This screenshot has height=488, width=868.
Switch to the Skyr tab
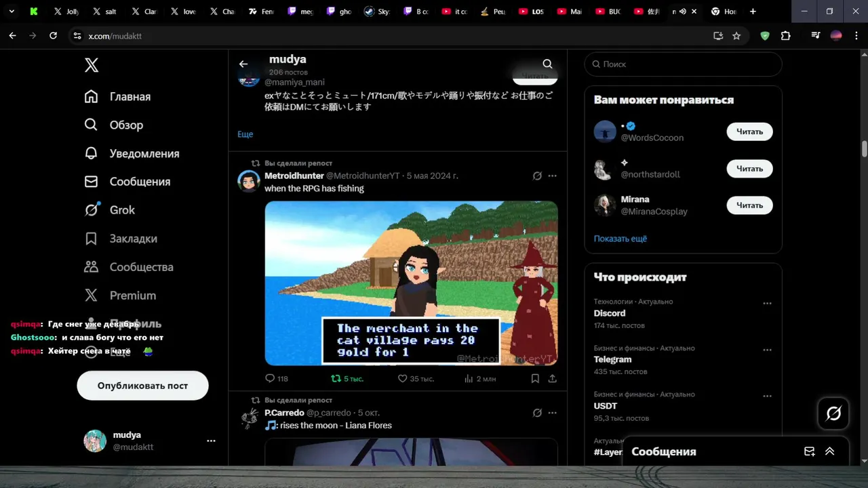pyautogui.click(x=377, y=12)
